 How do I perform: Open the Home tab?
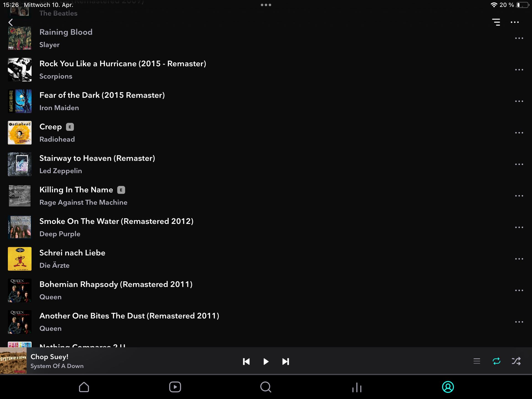(x=84, y=387)
